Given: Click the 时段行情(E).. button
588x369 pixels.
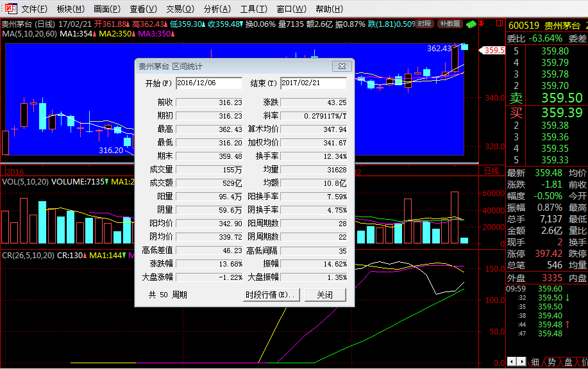Looking at the screenshot, I should tap(271, 295).
